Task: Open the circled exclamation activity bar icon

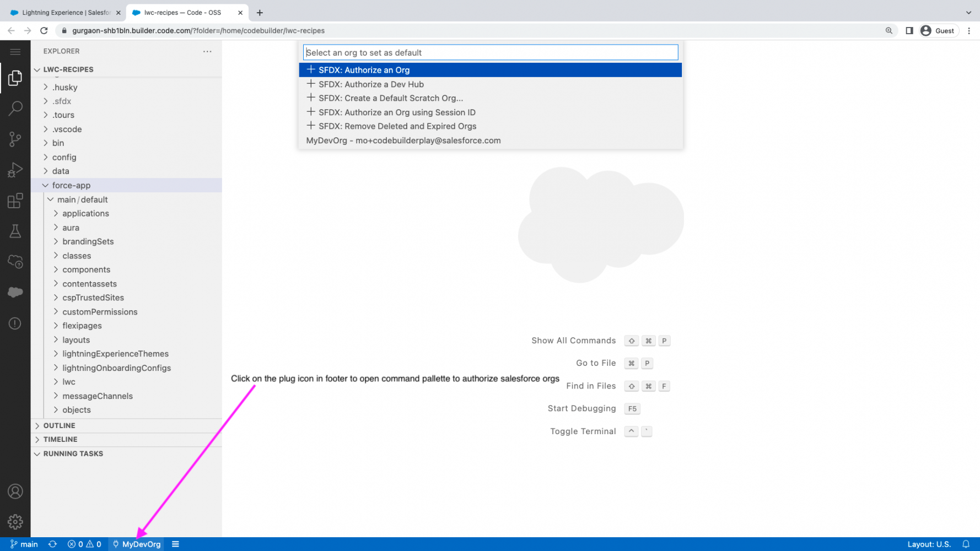Action: [15, 323]
